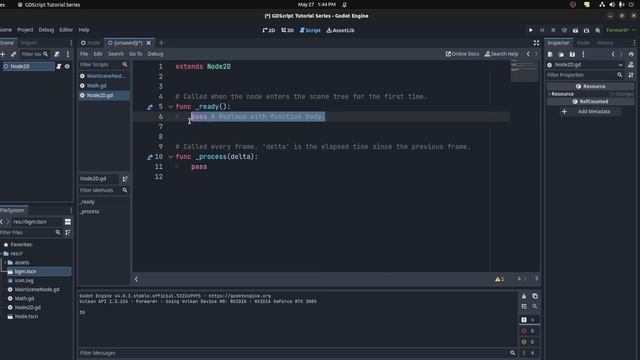
Task: Go to previous script edit location arrow
Action: coord(528,54)
